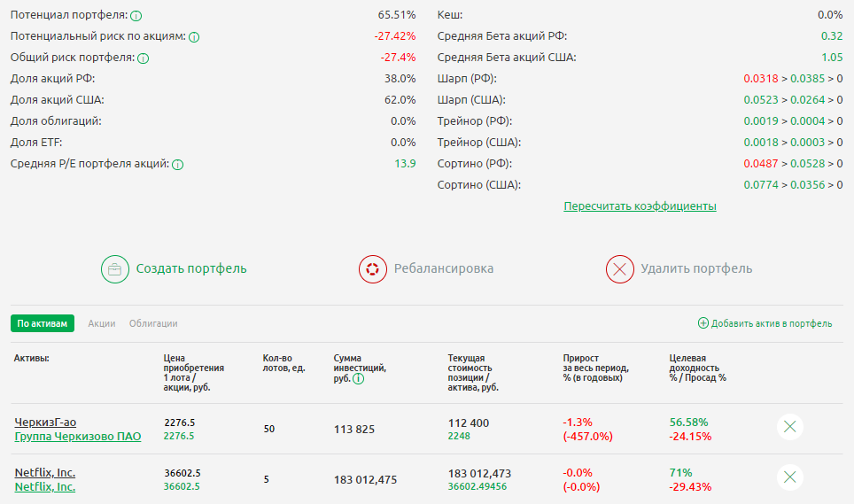The width and height of the screenshot is (854, 504).
Task: Remove the ЧеркизГ-ао row with its X icon
Action: (790, 427)
